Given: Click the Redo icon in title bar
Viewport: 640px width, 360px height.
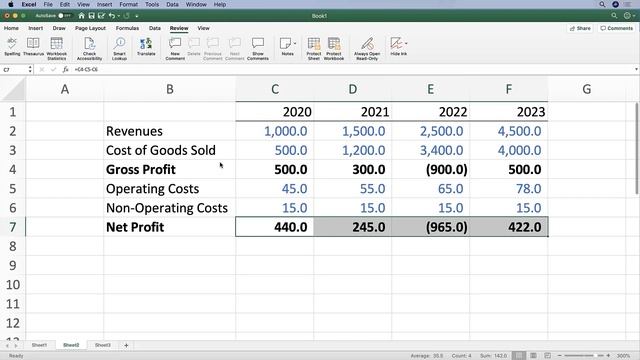Looking at the screenshot, I should (127, 16).
